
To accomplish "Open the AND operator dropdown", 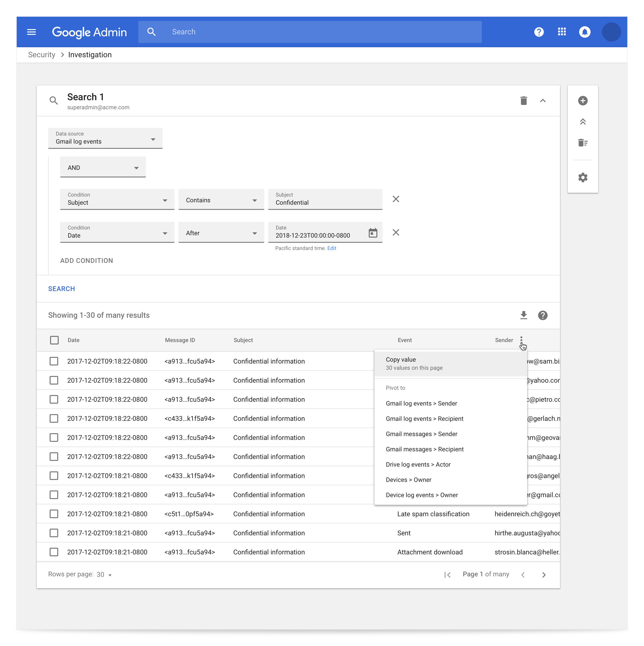I will coord(103,167).
